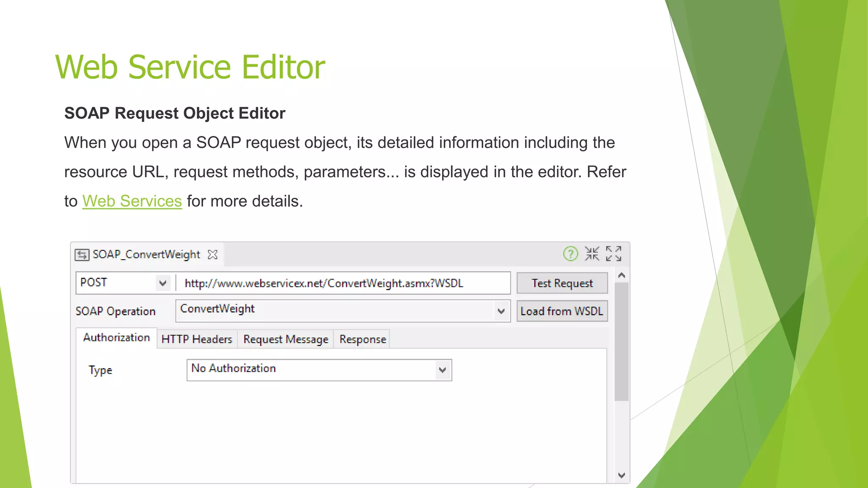Click the Test Request button

point(562,283)
